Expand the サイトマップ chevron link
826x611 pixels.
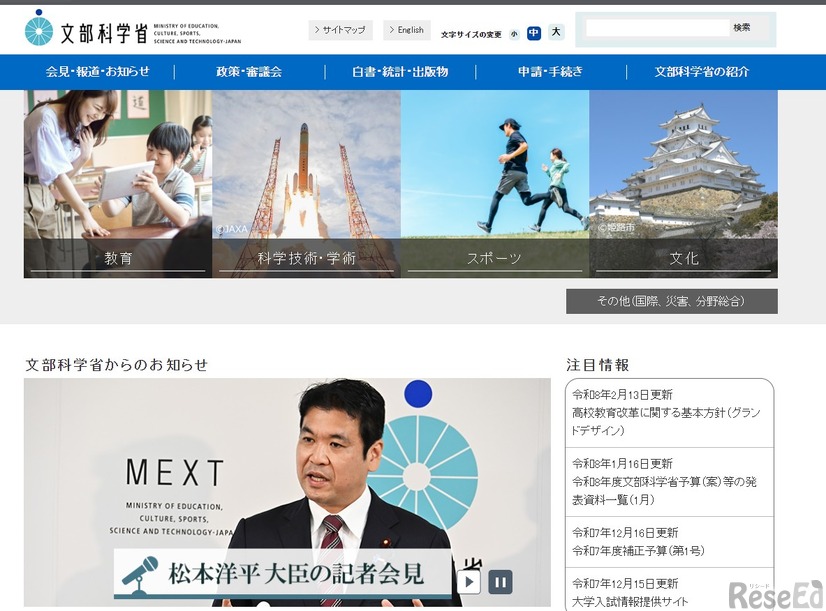point(340,30)
